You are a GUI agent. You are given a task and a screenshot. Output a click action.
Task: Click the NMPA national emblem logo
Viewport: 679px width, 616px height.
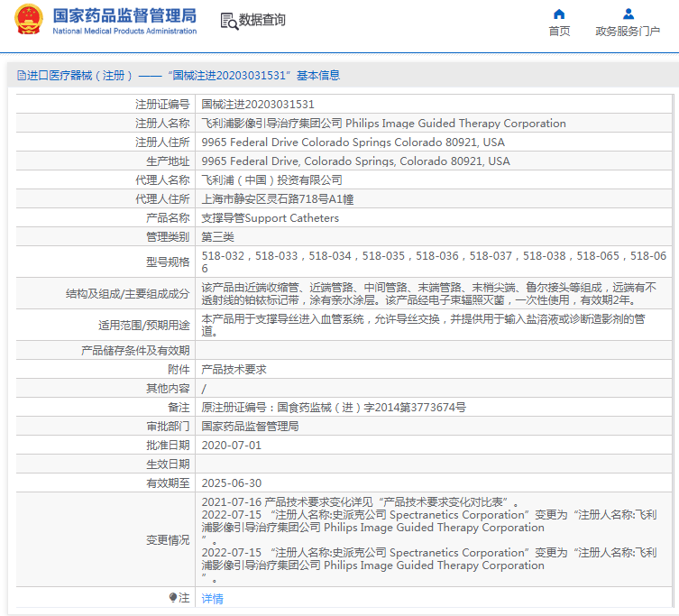(x=29, y=19)
